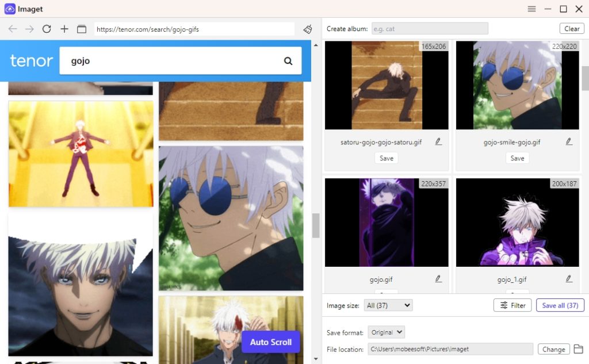The width and height of the screenshot is (589, 364).
Task: Edit the gojo_1.gif filename
Action: (x=569, y=279)
